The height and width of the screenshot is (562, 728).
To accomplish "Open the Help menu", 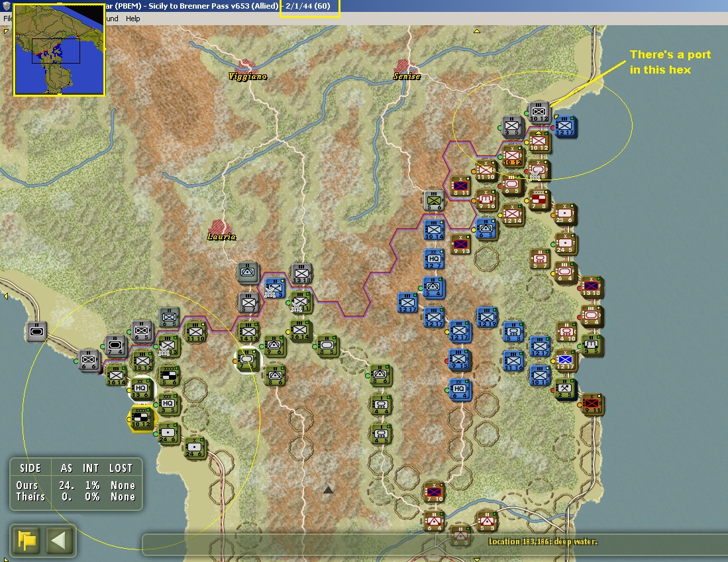I will click(132, 19).
